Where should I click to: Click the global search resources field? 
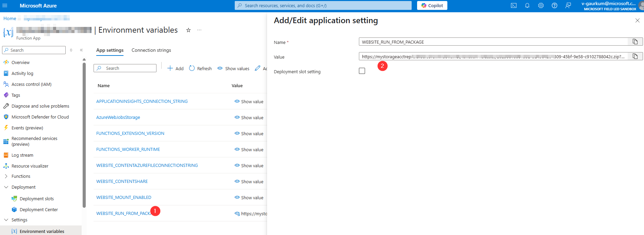coord(323,5)
